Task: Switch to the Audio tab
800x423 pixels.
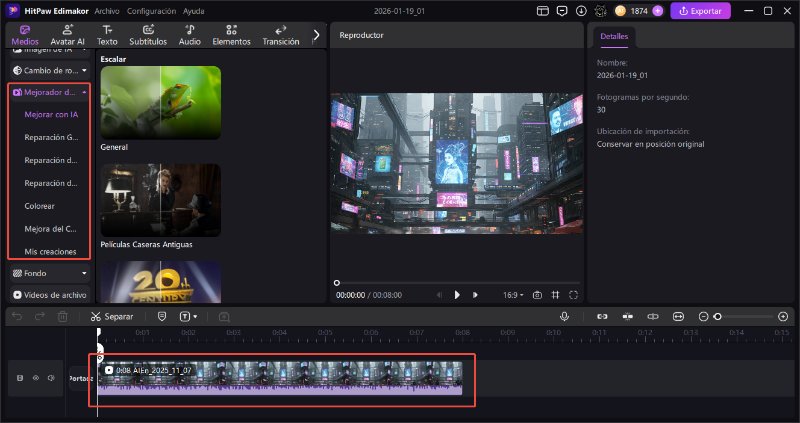Action: [x=190, y=35]
